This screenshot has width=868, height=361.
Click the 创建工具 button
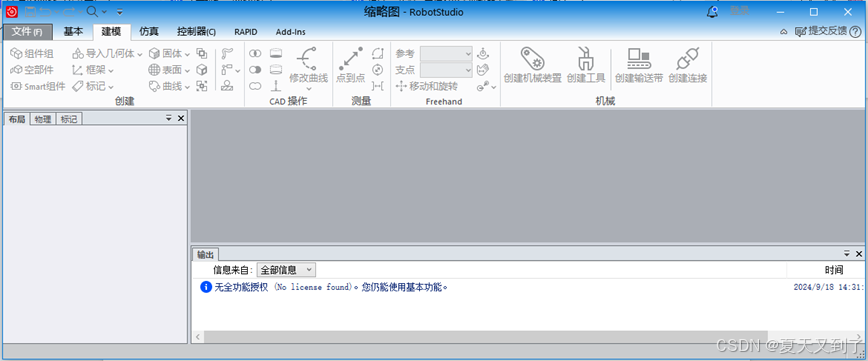tap(586, 65)
